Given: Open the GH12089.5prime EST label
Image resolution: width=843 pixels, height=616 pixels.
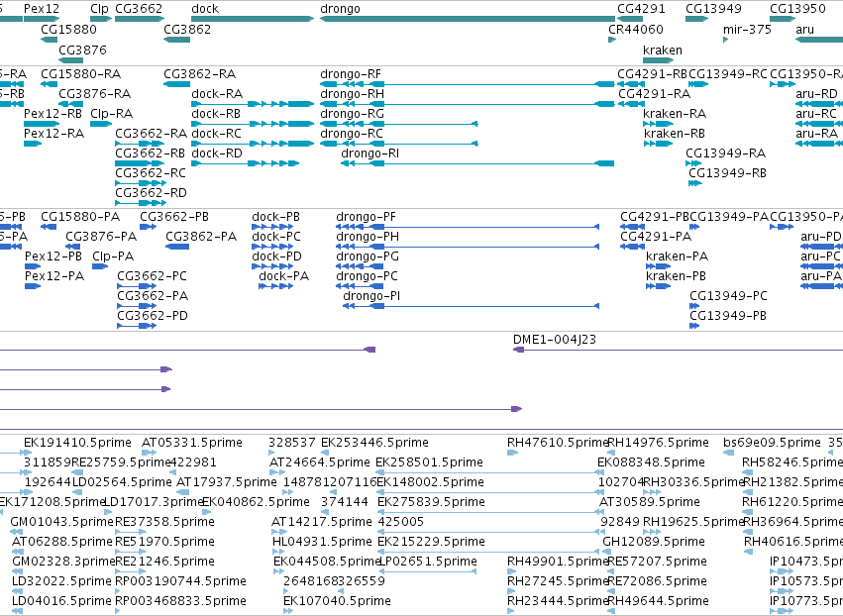Looking at the screenshot, I should click(654, 542).
